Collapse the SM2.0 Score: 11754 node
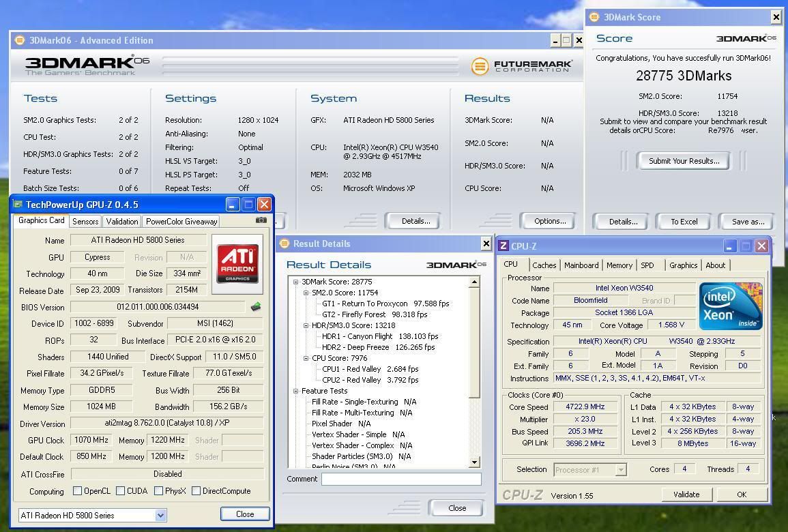The width and height of the screenshot is (788, 532). coord(306,293)
